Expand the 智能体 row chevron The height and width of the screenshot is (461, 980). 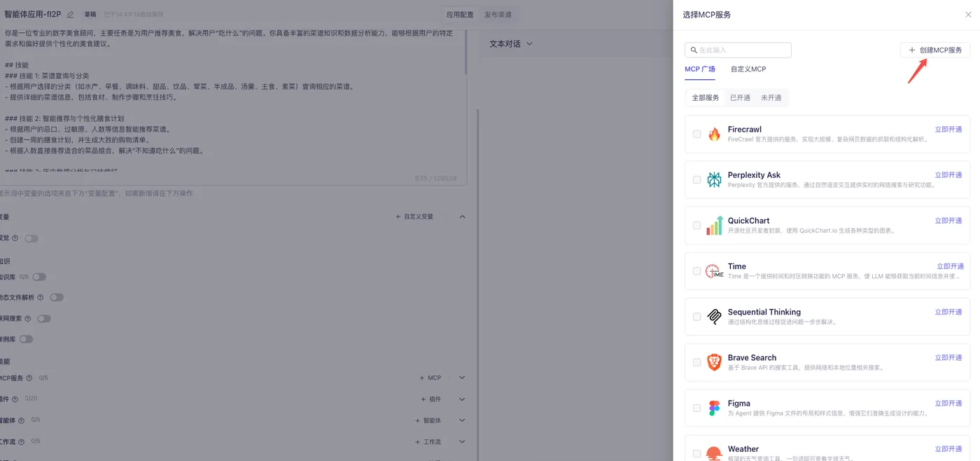462,420
